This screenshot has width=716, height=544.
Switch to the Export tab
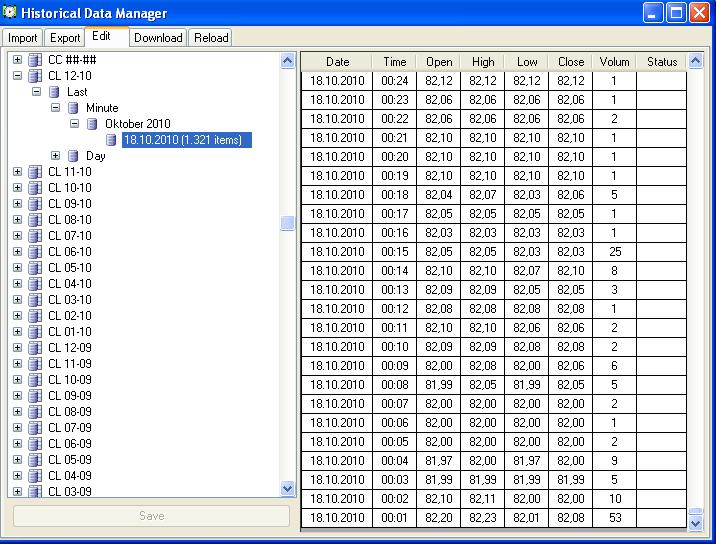click(x=65, y=37)
